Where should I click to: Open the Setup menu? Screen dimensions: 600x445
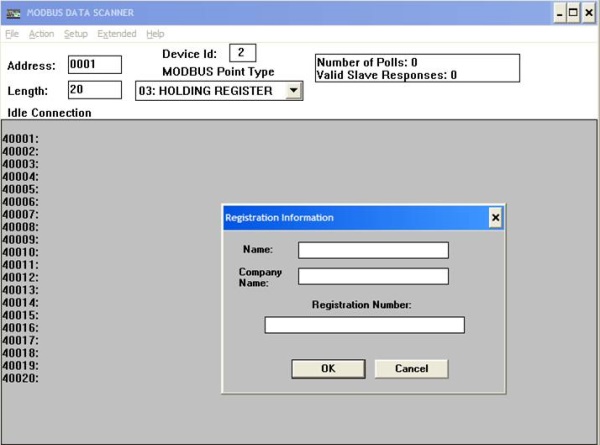click(76, 34)
